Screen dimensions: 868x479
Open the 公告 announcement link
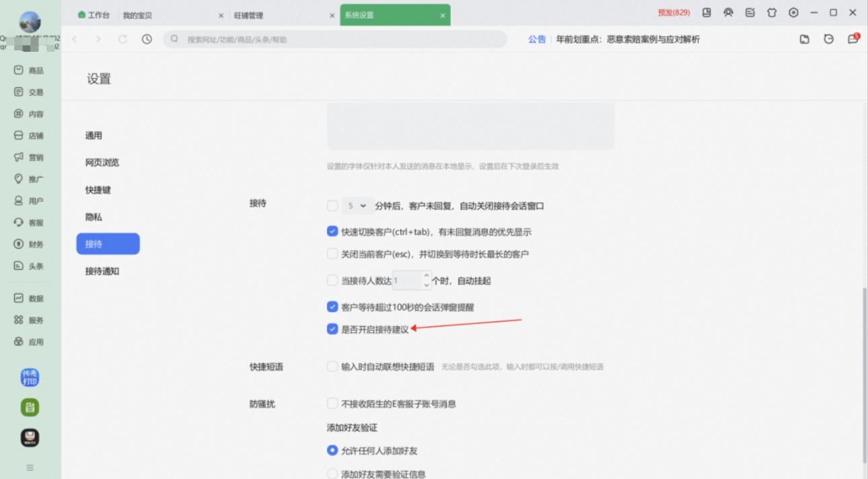tap(537, 40)
